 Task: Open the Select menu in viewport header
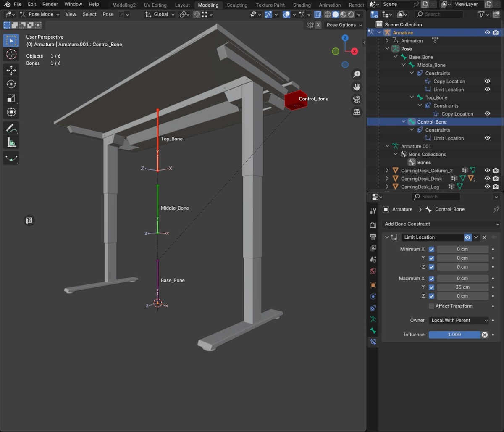click(x=89, y=14)
